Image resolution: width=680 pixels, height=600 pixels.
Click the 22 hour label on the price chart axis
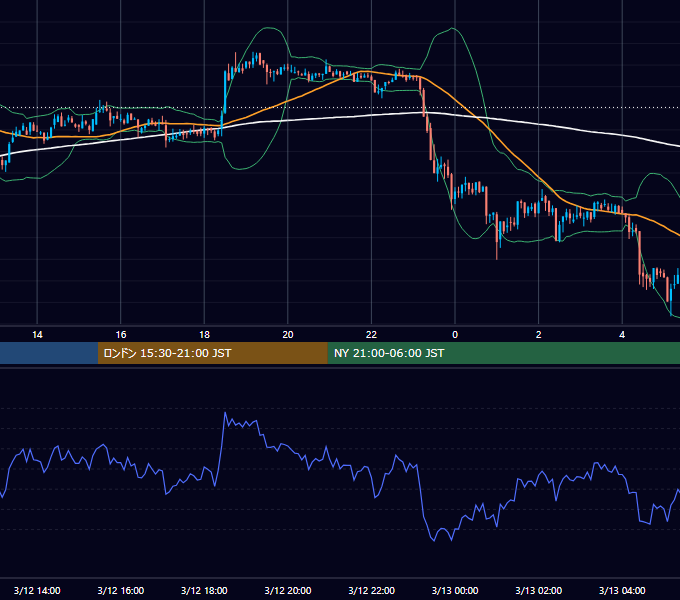coord(371,335)
